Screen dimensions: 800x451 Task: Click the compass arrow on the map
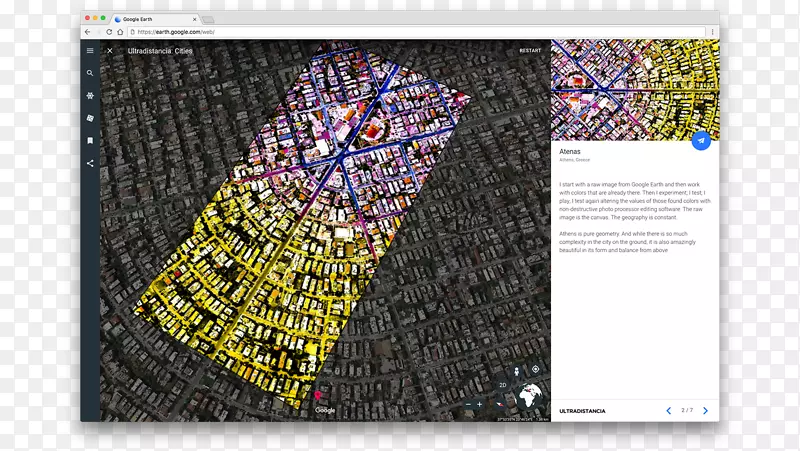(499, 404)
